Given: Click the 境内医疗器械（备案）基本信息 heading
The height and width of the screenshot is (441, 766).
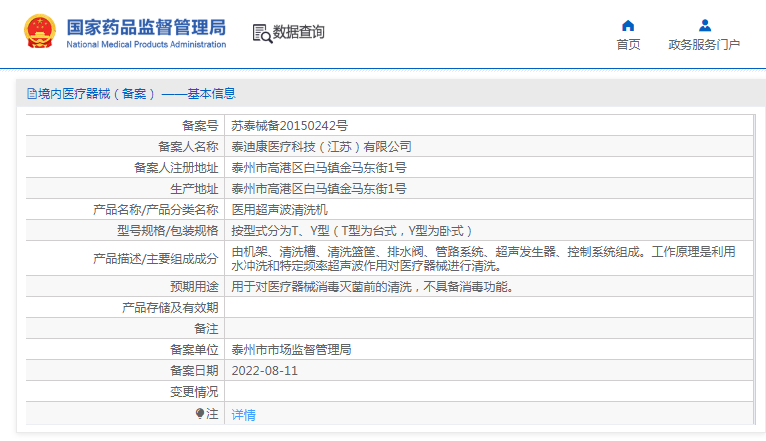Looking at the screenshot, I should click(x=136, y=94).
